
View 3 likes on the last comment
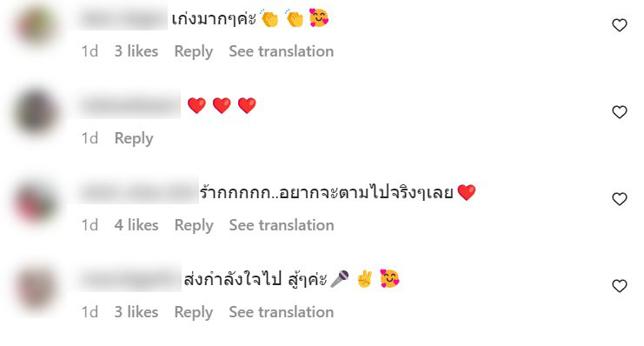tap(136, 312)
